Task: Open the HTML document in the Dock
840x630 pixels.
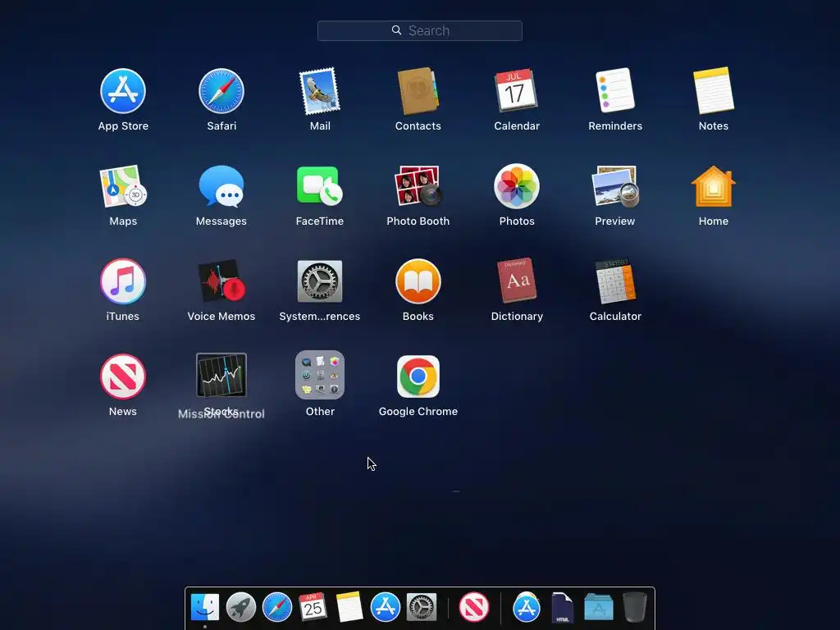Action: point(562,608)
